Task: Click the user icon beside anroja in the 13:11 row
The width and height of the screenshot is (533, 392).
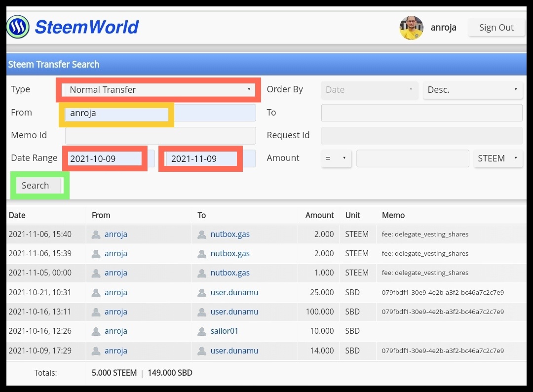Action: [x=96, y=312]
